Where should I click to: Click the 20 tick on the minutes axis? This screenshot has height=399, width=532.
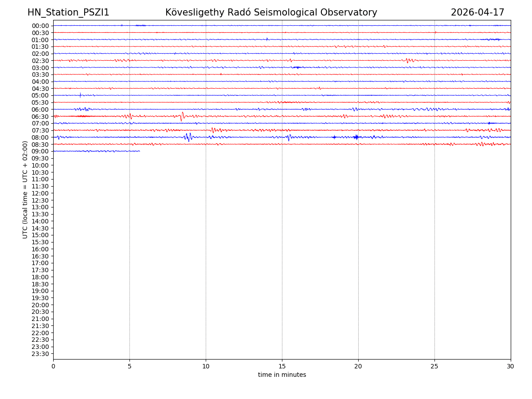coord(358,367)
